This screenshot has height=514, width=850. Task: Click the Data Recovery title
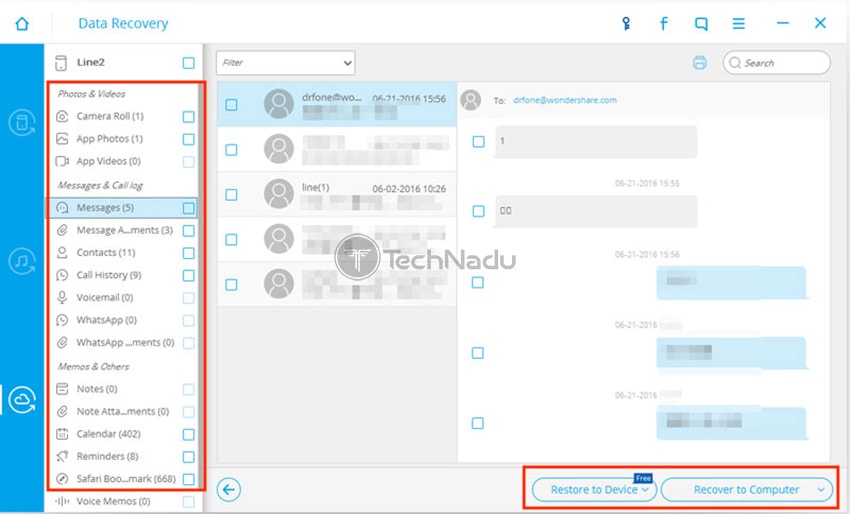tap(123, 23)
